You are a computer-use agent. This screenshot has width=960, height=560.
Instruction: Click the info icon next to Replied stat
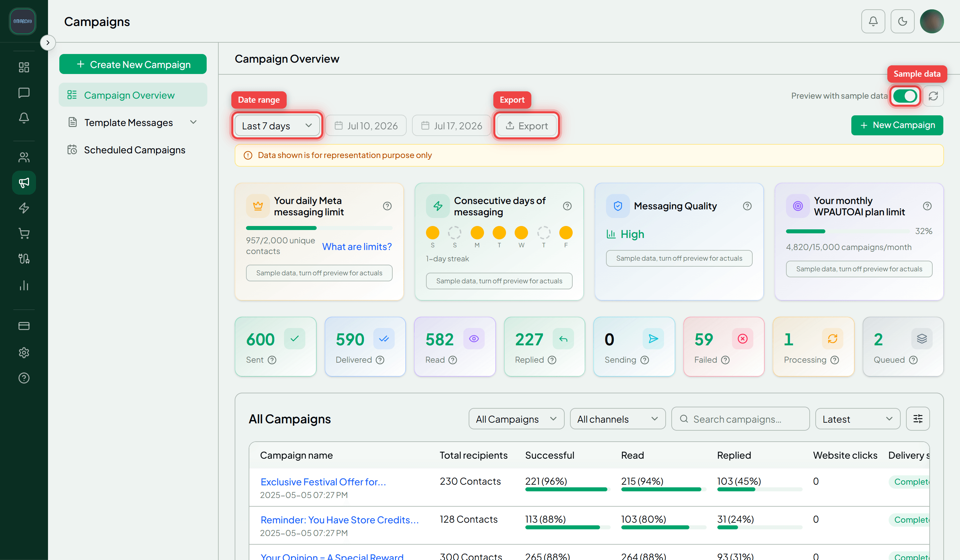[x=552, y=360]
